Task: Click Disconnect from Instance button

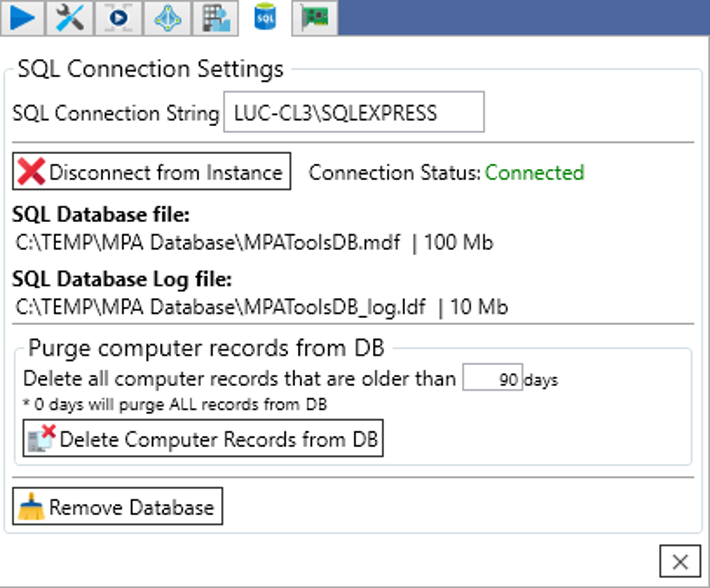Action: (x=151, y=171)
